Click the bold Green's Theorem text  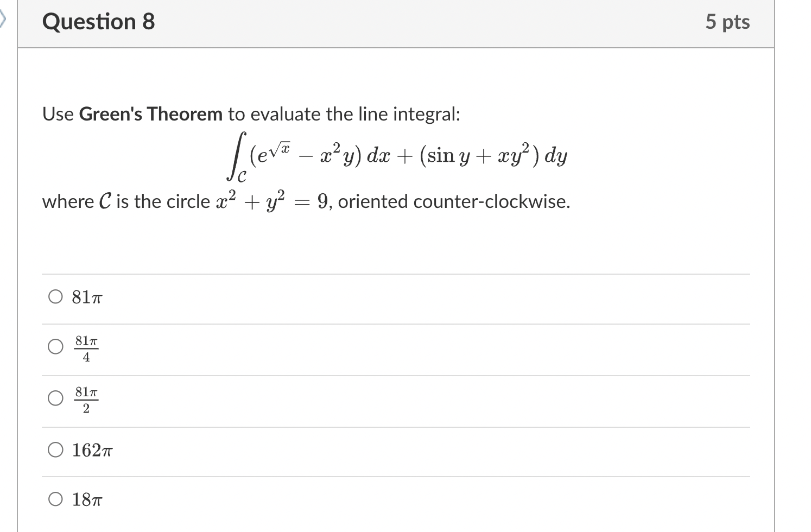tap(150, 114)
